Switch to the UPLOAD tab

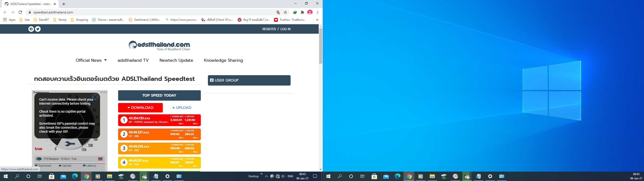(x=182, y=108)
